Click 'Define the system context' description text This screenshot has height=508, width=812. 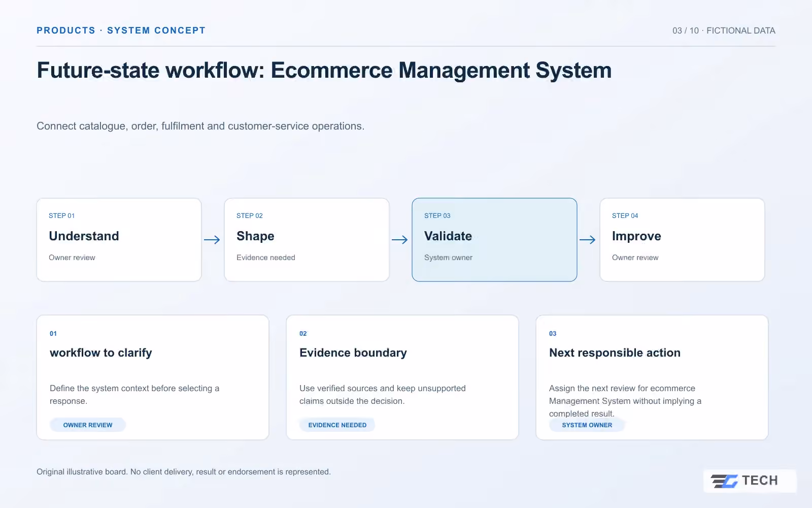tap(134, 395)
